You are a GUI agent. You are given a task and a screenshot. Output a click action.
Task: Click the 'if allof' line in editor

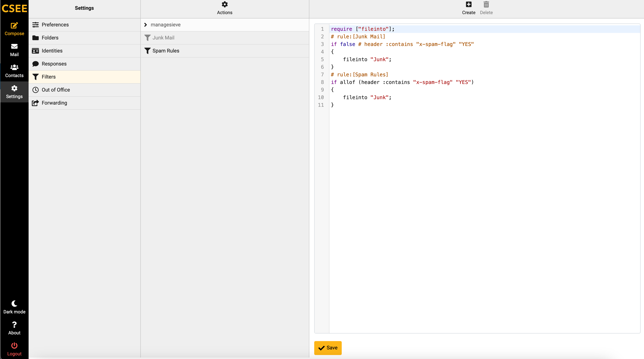point(402,82)
